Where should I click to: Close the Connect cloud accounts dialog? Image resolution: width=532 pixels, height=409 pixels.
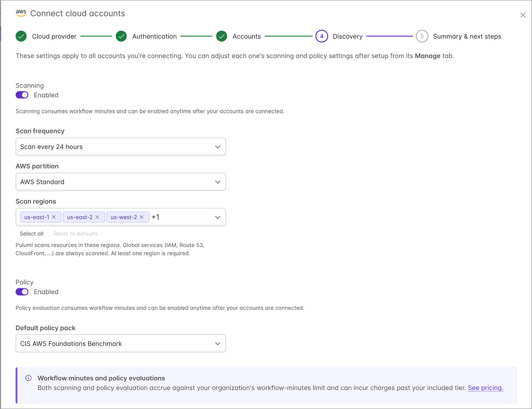coord(522,15)
